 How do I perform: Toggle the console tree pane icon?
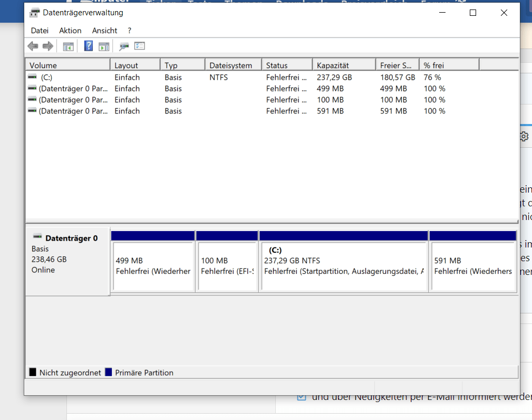tap(68, 46)
